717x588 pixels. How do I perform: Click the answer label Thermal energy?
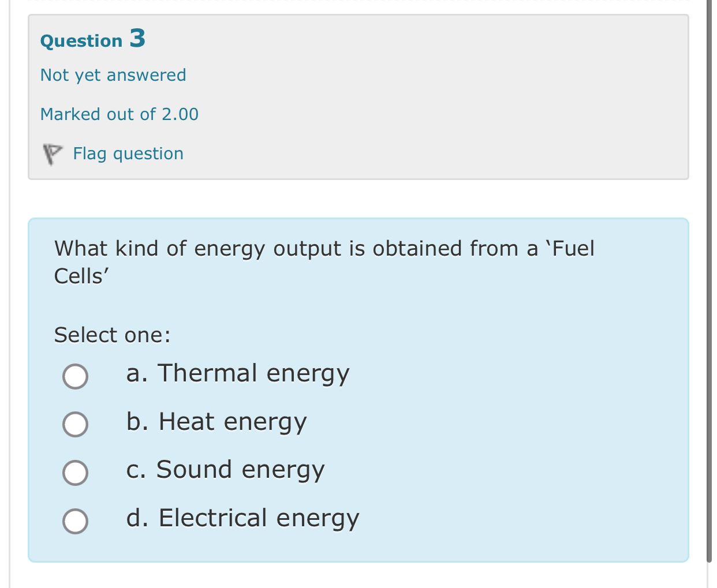[x=238, y=373]
